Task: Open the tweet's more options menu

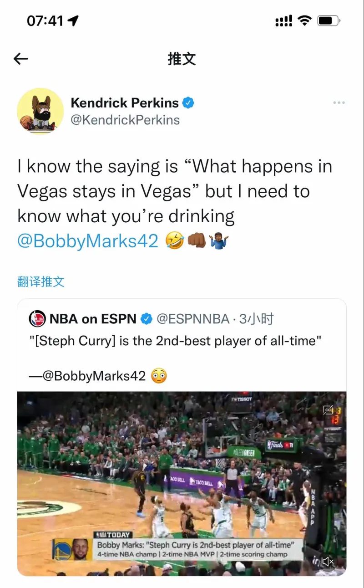Action: coord(339,103)
